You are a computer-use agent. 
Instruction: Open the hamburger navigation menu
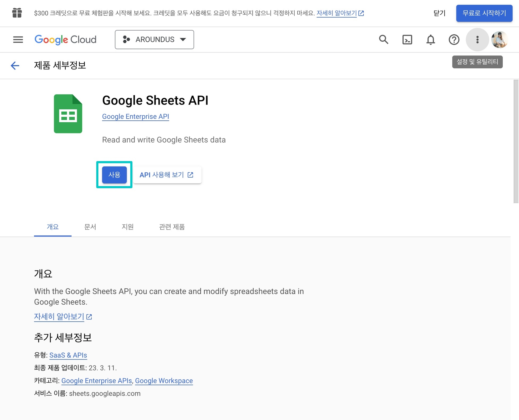pyautogui.click(x=18, y=39)
